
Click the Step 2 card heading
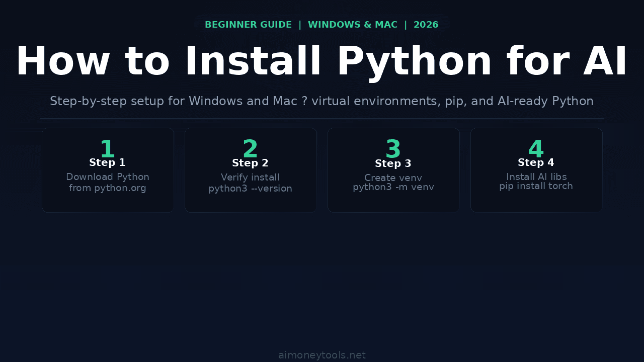click(250, 163)
